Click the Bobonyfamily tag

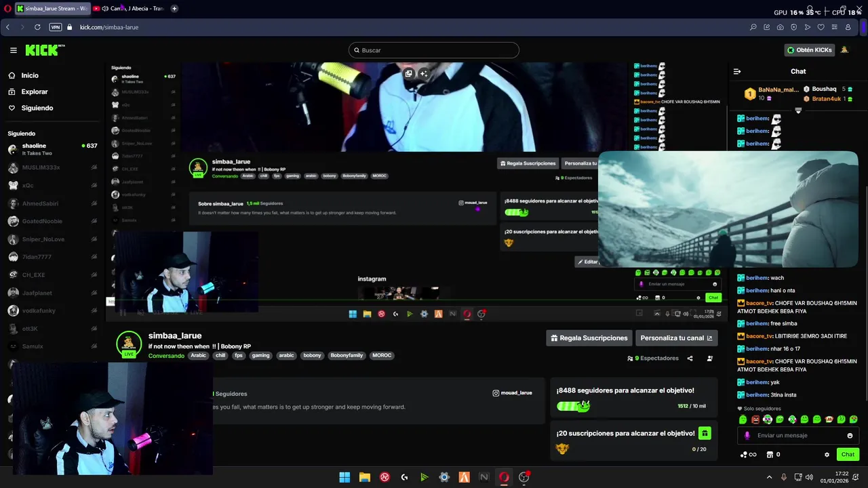(347, 356)
